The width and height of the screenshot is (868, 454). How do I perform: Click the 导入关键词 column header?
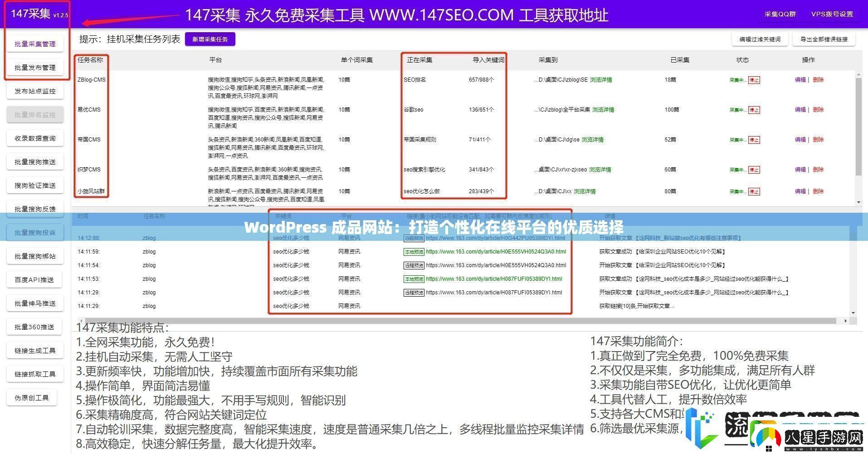click(488, 60)
